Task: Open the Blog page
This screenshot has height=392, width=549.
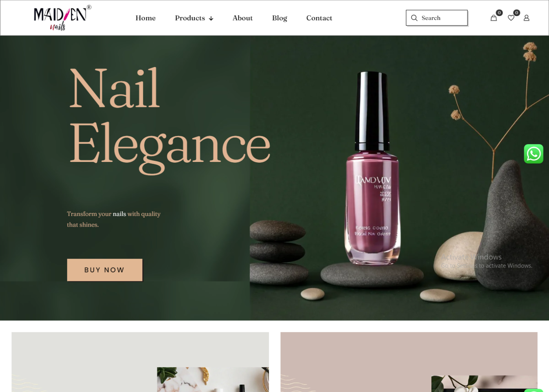Action: point(280,18)
